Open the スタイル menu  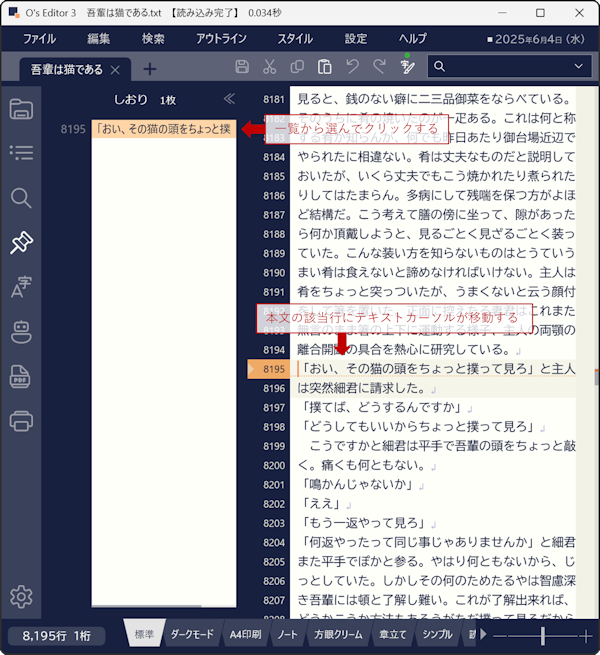coord(294,39)
